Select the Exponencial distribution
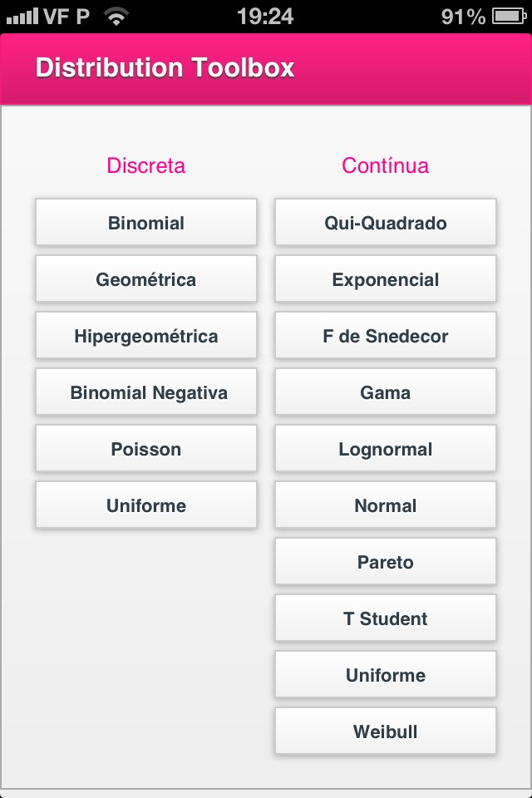This screenshot has width=532, height=798. [x=385, y=278]
